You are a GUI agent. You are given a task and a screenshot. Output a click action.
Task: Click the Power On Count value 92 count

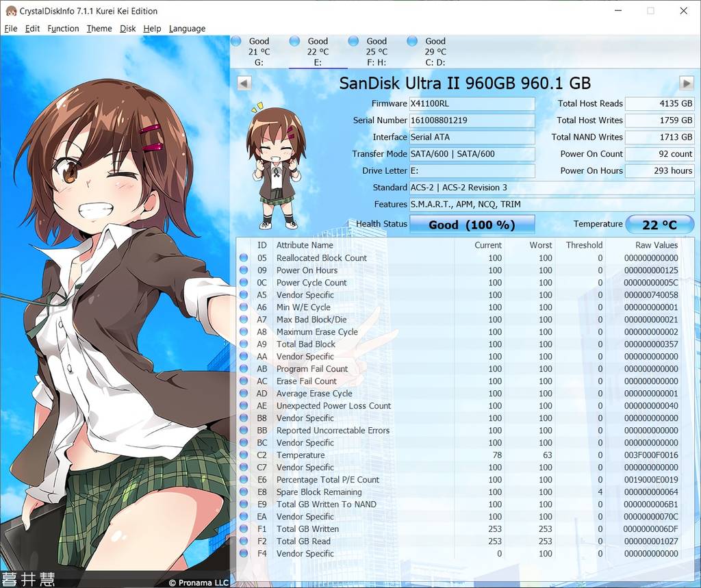(659, 154)
